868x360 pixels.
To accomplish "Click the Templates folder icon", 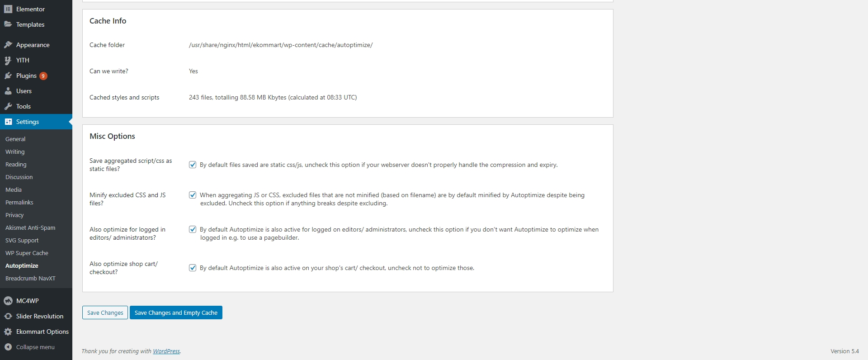I will click(x=8, y=24).
